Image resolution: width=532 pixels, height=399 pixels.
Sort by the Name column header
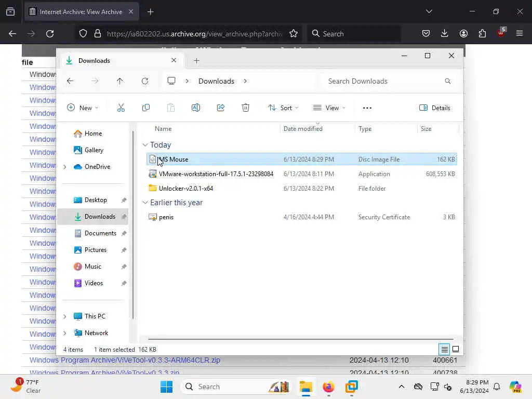click(x=163, y=129)
